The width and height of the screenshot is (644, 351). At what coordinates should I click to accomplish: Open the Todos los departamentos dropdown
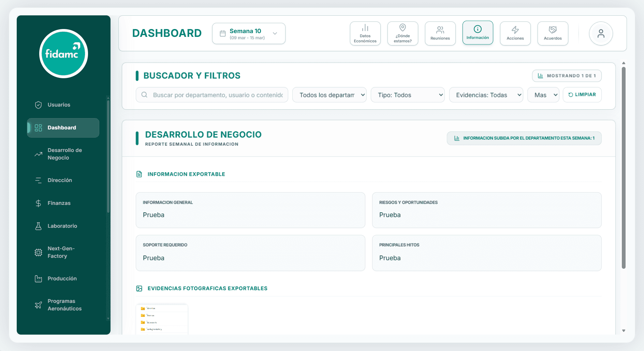point(330,95)
